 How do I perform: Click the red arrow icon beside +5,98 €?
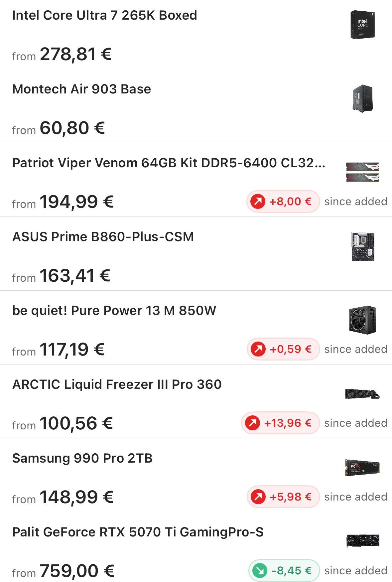(x=258, y=497)
